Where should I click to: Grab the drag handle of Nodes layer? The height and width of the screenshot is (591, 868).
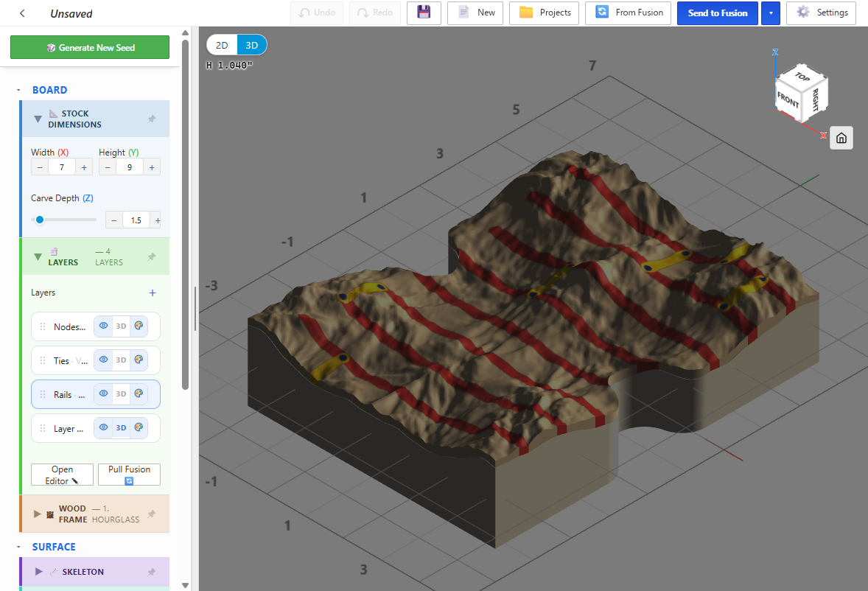[43, 327]
